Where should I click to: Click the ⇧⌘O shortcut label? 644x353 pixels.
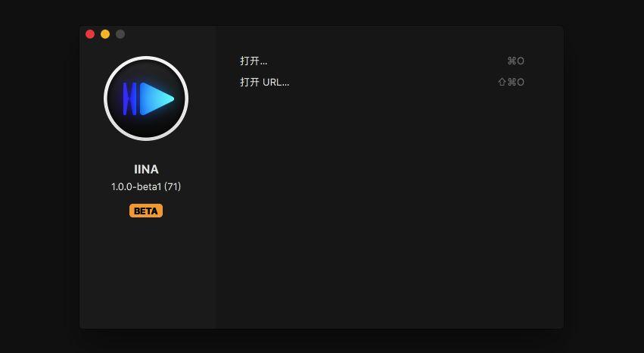coord(511,82)
